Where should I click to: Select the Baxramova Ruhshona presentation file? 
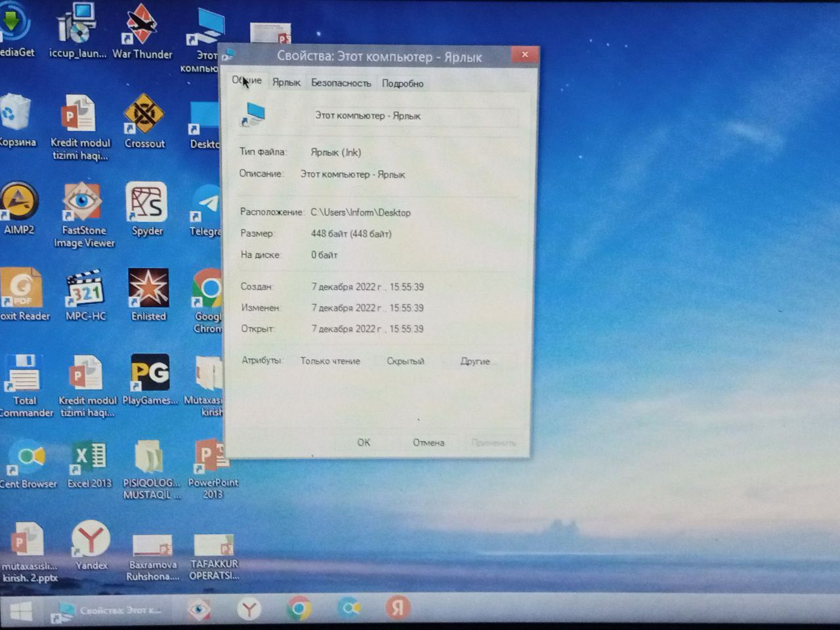[x=152, y=556]
